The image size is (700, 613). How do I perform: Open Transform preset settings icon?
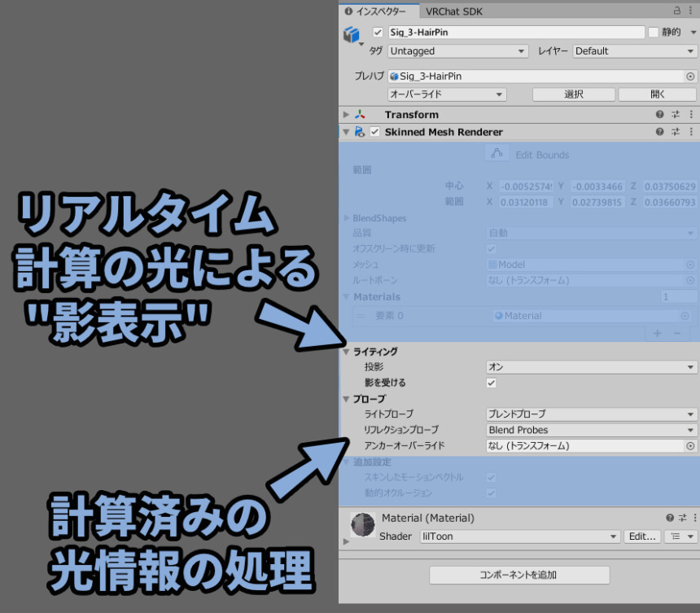coord(676,114)
